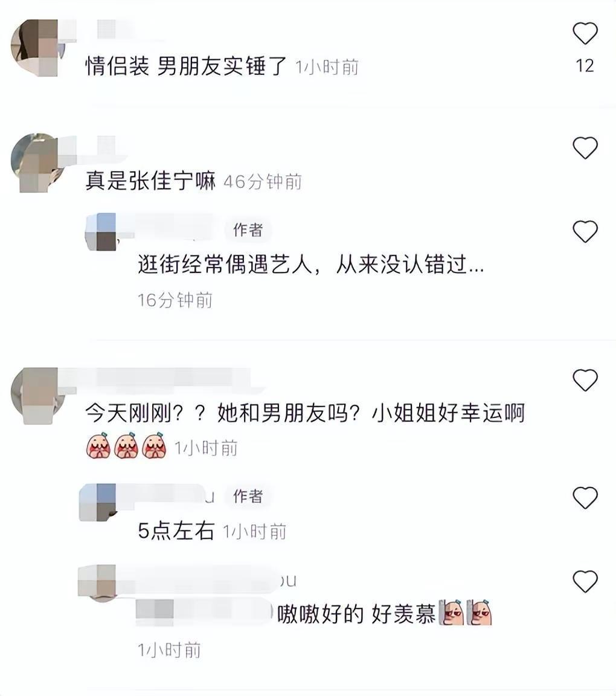Tap the 嗷嗷好的 好羡慕 reply text
The width and height of the screenshot is (616, 696).
[356, 614]
